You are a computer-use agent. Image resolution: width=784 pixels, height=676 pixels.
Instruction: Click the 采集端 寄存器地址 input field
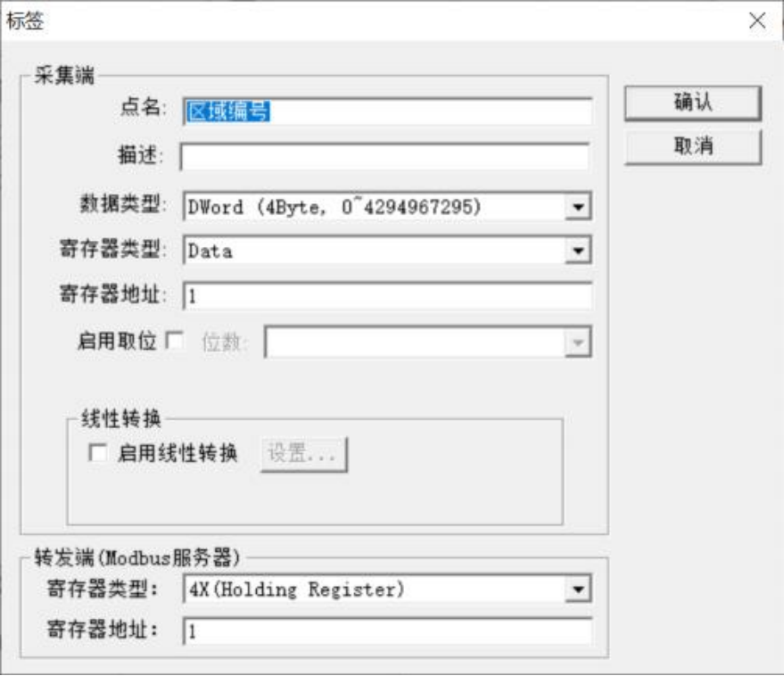pos(388,296)
